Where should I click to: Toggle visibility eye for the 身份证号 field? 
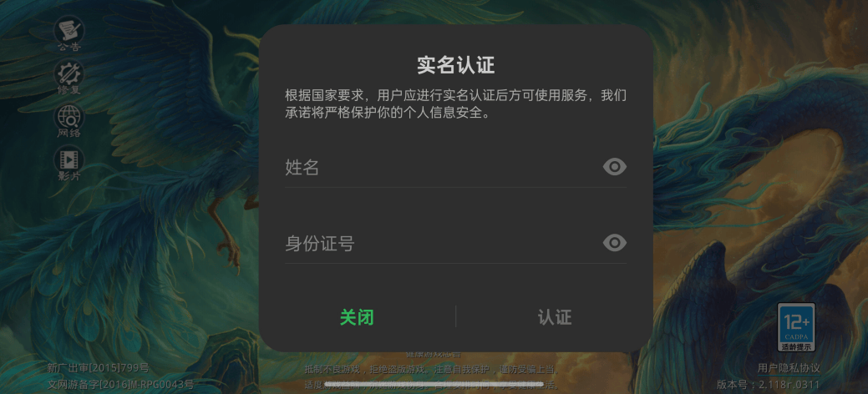[615, 243]
